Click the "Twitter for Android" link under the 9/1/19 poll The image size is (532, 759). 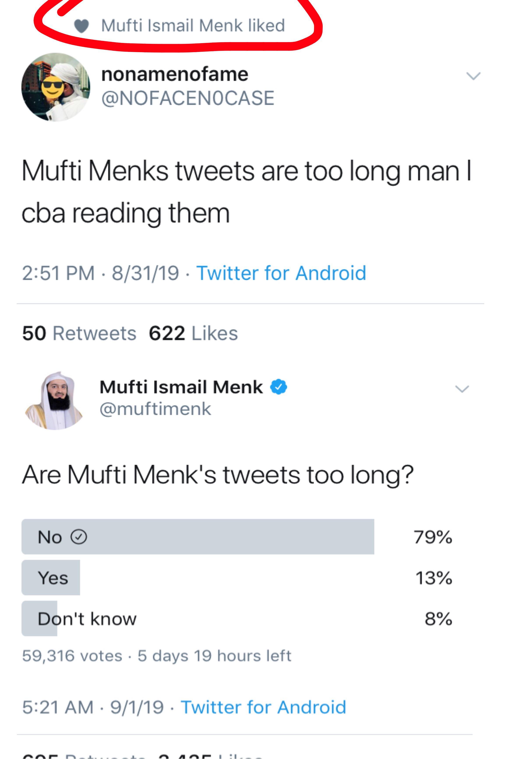pyautogui.click(x=263, y=708)
